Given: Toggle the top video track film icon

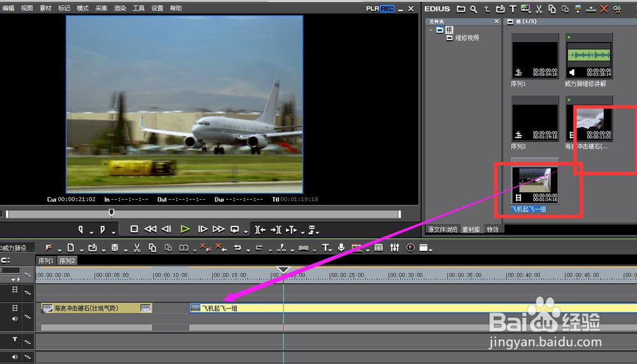Looking at the screenshot, I should click(x=15, y=290).
